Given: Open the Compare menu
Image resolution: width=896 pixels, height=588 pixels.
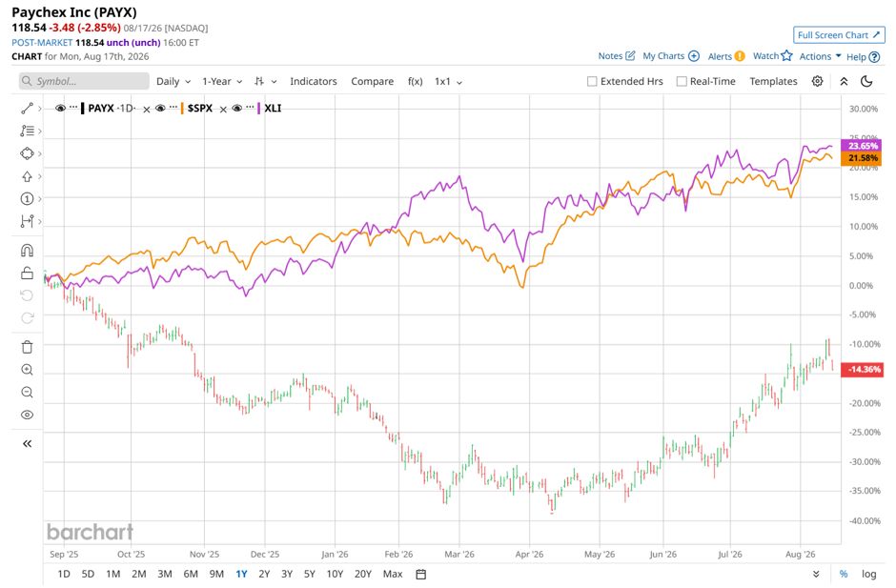Looking at the screenshot, I should pyautogui.click(x=372, y=81).
